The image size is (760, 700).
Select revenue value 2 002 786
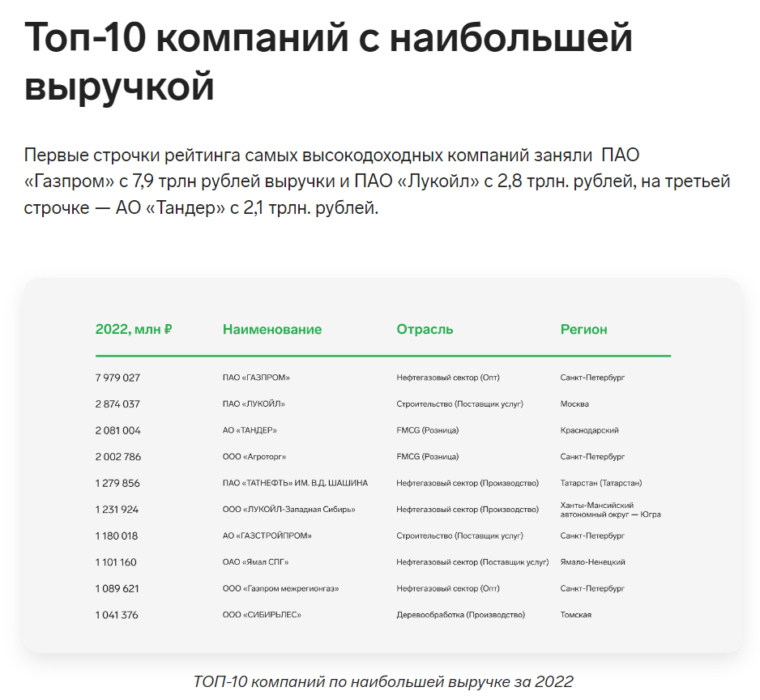click(118, 457)
